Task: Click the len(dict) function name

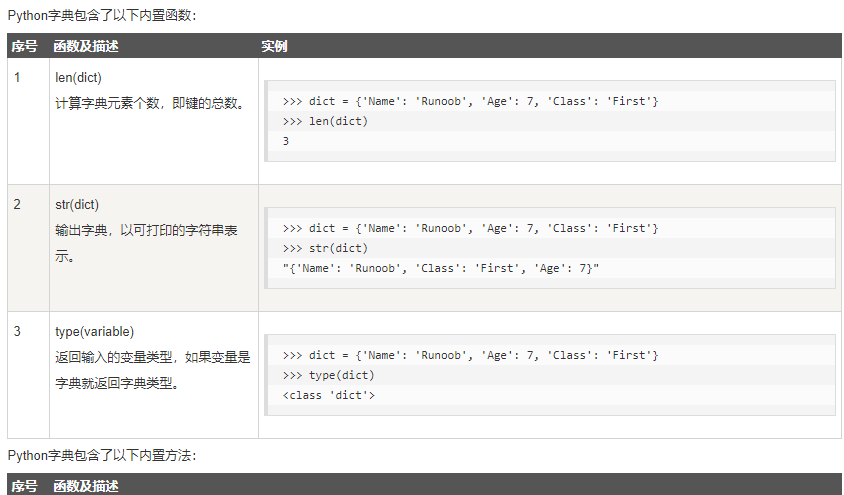Action: point(78,77)
